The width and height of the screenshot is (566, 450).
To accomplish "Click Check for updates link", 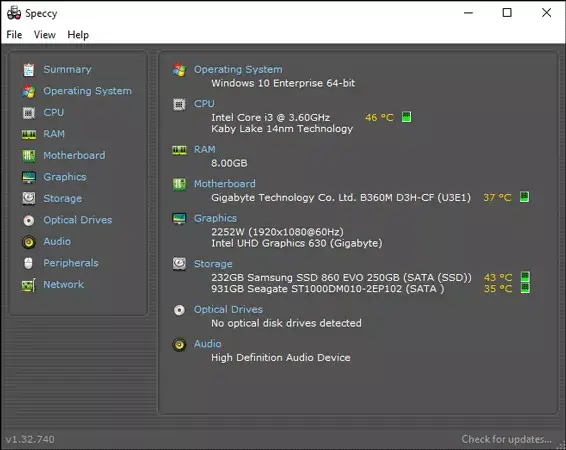I will tap(506, 439).
